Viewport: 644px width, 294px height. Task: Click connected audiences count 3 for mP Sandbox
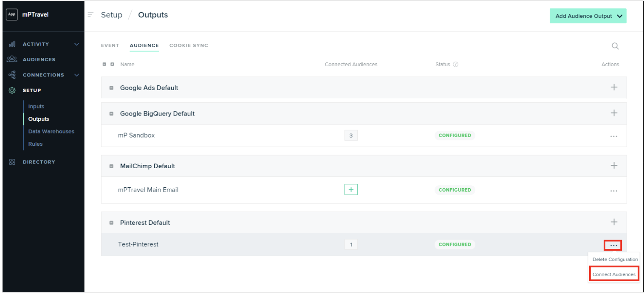click(x=351, y=136)
